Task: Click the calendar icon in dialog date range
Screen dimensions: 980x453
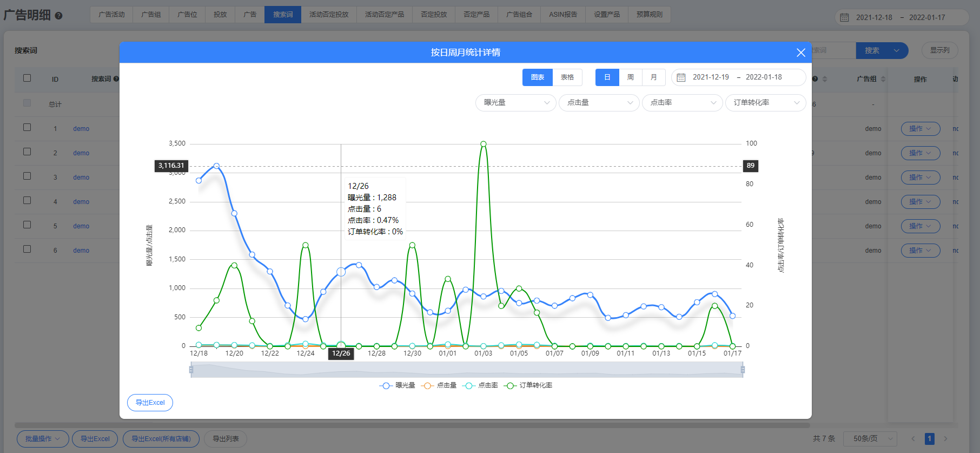Action: pos(681,77)
